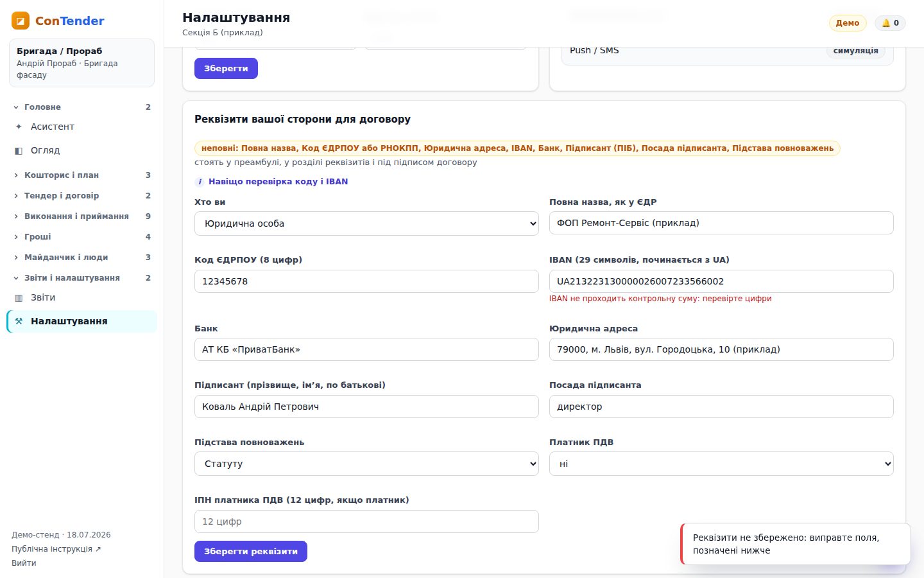The image size is (924, 578).
Task: Click info icon near Навіщо перевірка
Action: point(200,182)
